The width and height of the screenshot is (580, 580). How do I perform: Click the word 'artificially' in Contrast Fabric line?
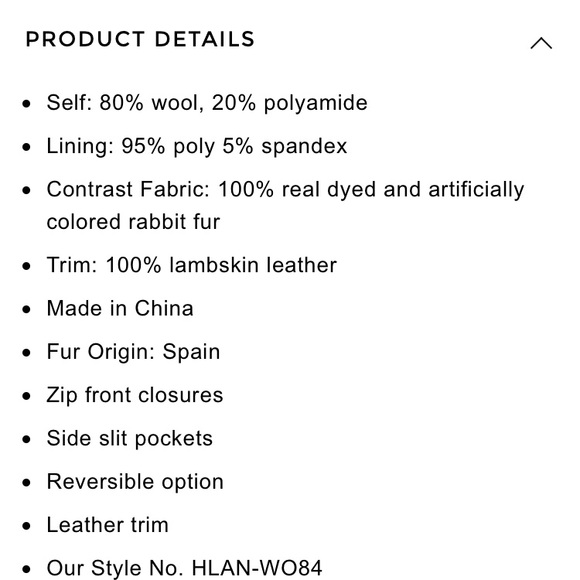(x=476, y=190)
